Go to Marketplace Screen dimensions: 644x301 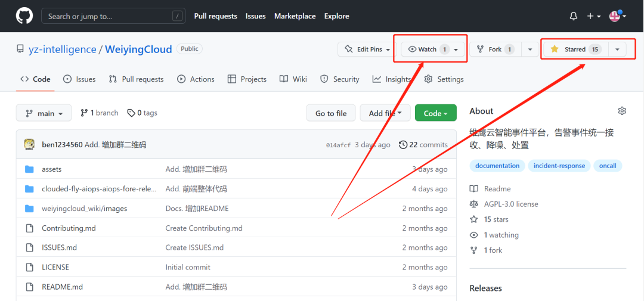(295, 17)
